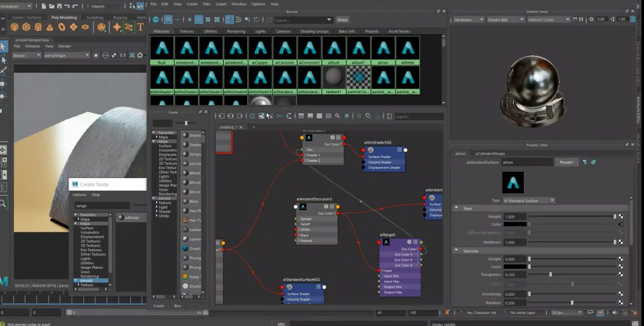
Task: Toggle the highlighted selection mask icon top bar
Action: coord(140,6)
